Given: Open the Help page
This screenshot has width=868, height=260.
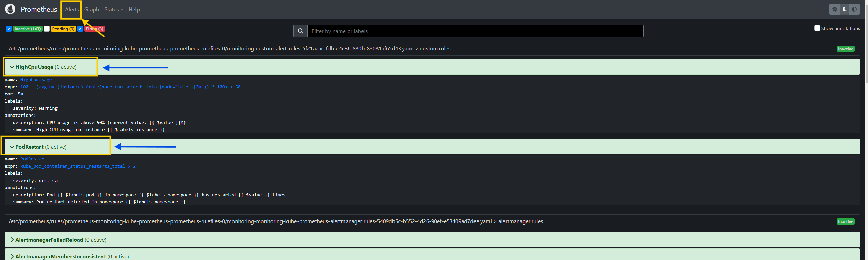Looking at the screenshot, I should pyautogui.click(x=134, y=9).
